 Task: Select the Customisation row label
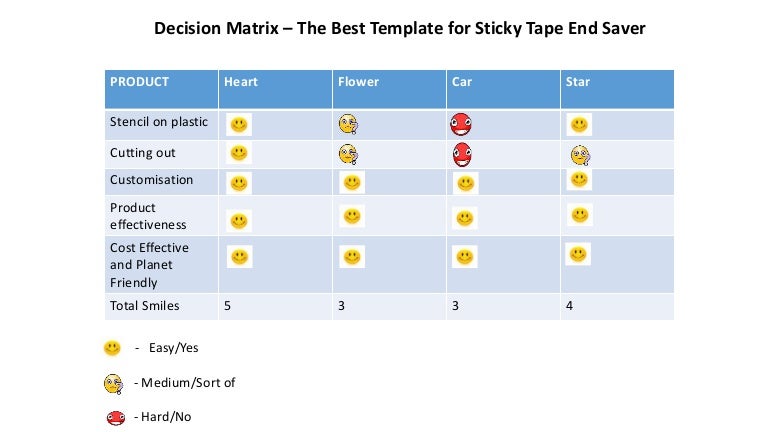click(x=151, y=180)
